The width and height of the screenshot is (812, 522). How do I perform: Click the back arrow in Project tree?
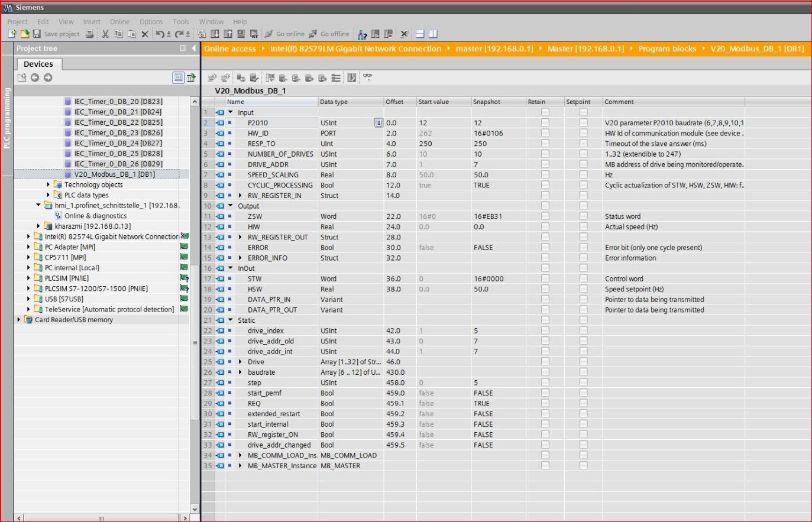[x=35, y=77]
